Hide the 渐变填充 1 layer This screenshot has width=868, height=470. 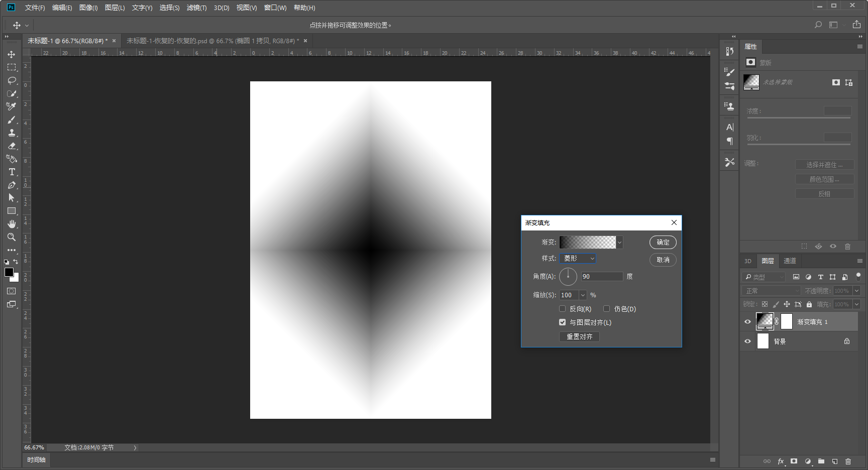click(x=747, y=322)
